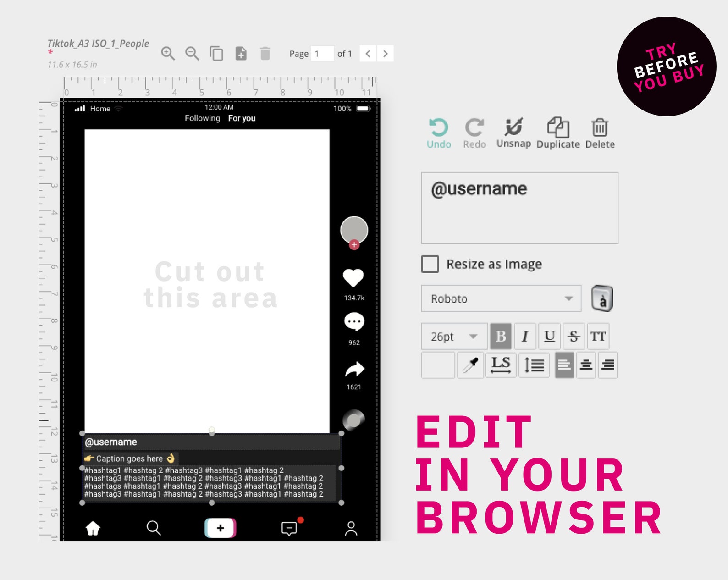Click the battery icon in template
Viewport: 728px width, 580px height.
tap(364, 109)
